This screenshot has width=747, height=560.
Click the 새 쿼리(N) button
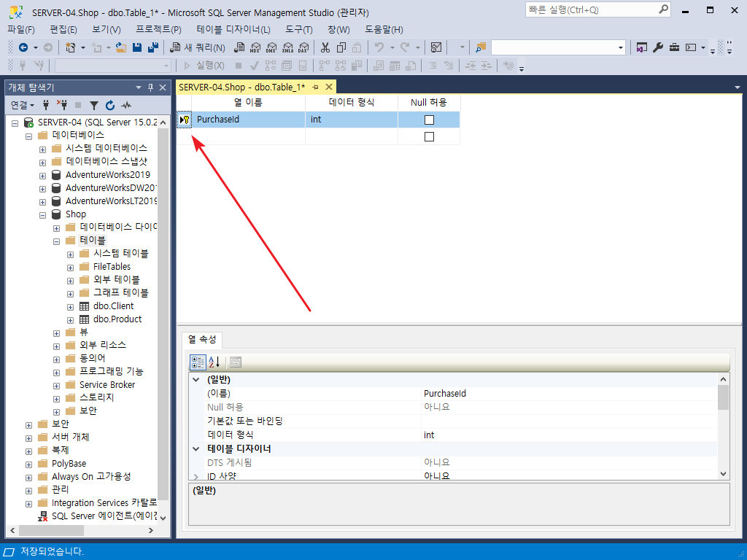pyautogui.click(x=198, y=47)
